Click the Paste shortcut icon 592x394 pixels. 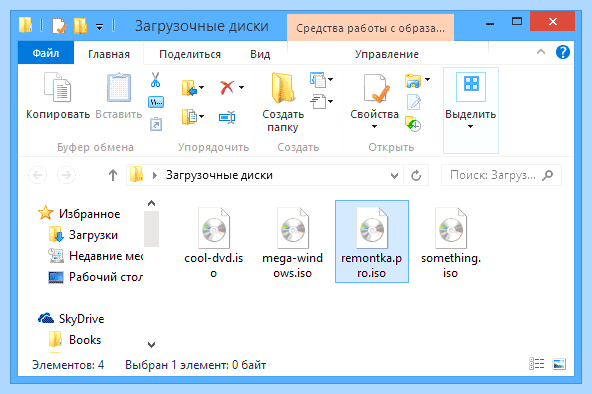tap(156, 124)
